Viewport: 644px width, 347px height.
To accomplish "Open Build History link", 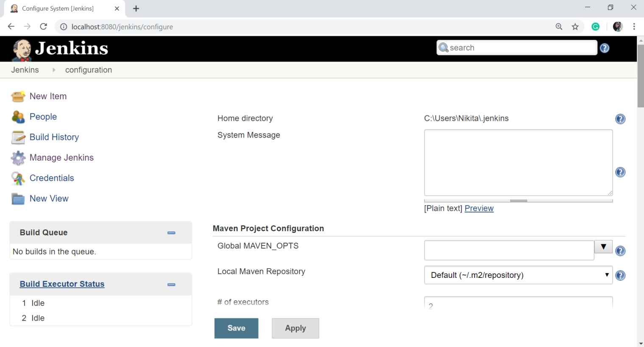I will point(54,137).
